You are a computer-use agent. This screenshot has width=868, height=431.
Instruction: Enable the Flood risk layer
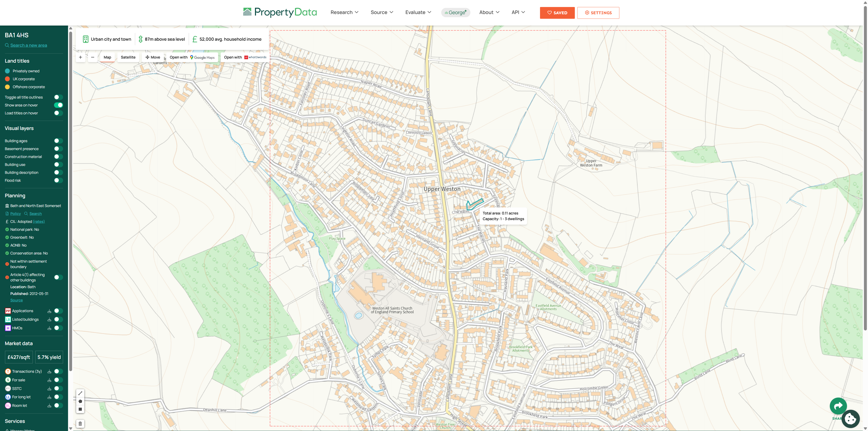(x=58, y=181)
